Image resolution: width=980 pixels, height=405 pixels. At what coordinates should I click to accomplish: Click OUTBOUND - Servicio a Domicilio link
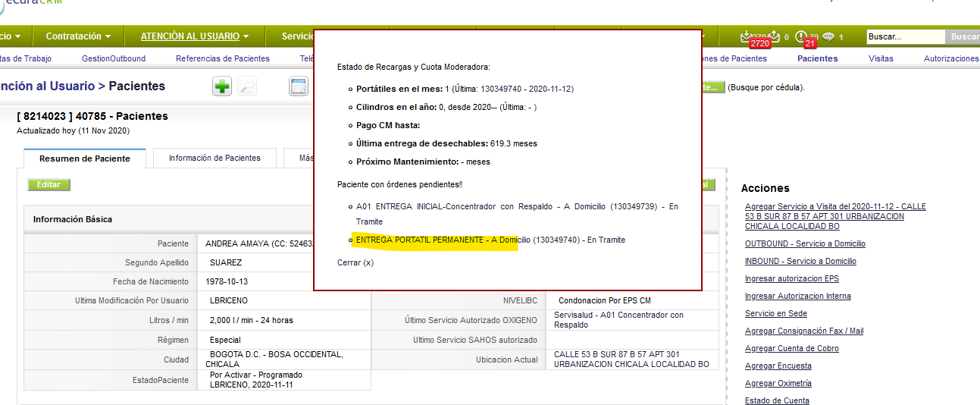tap(805, 243)
